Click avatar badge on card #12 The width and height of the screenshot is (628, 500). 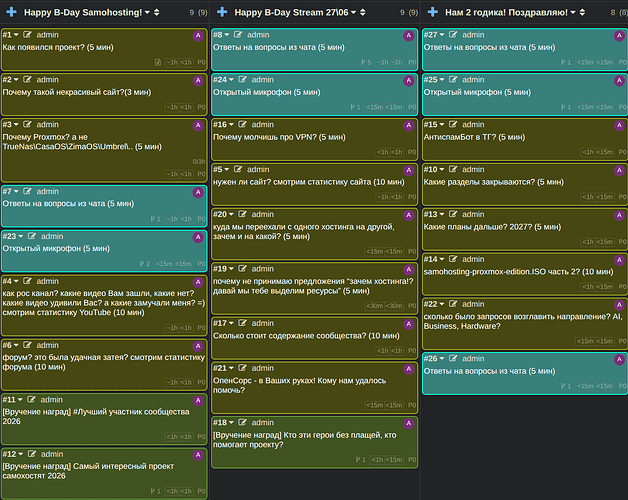(198, 455)
